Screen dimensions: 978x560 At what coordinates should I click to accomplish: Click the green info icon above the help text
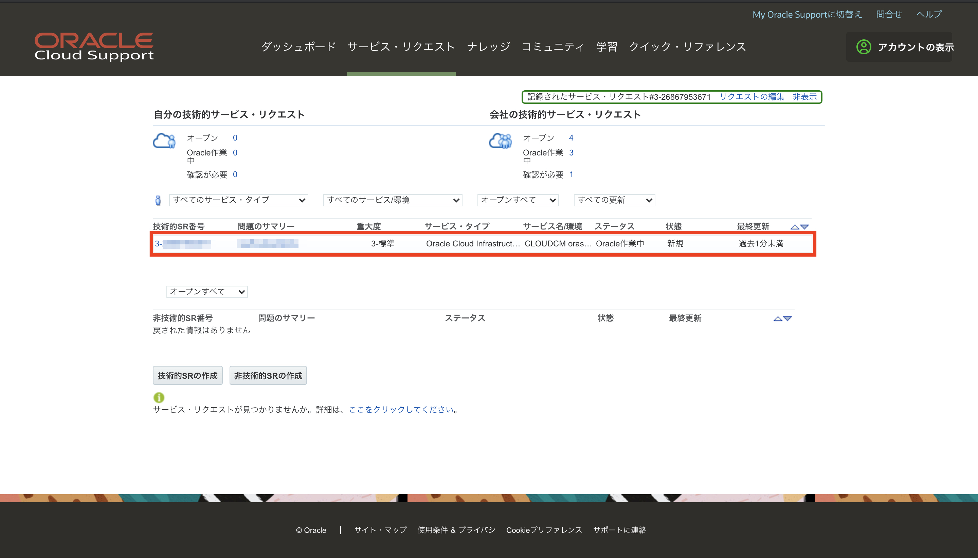pyautogui.click(x=159, y=397)
